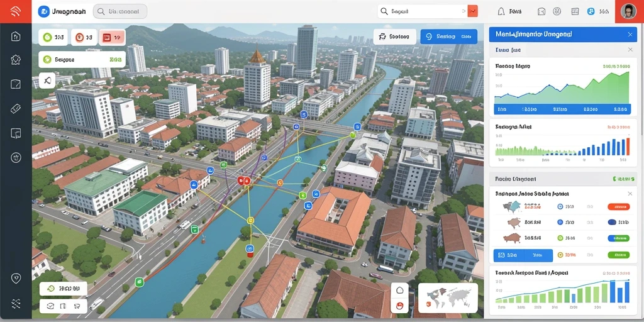Close the blue-header side panel

[x=630, y=35]
